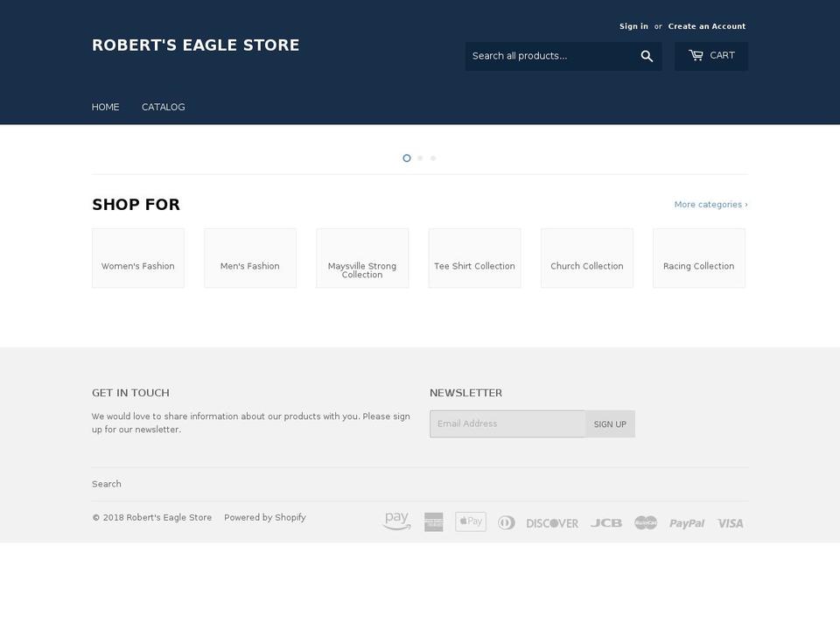Open Women's Fashion collection tile
Screen dimensions: 840x630
(x=138, y=258)
